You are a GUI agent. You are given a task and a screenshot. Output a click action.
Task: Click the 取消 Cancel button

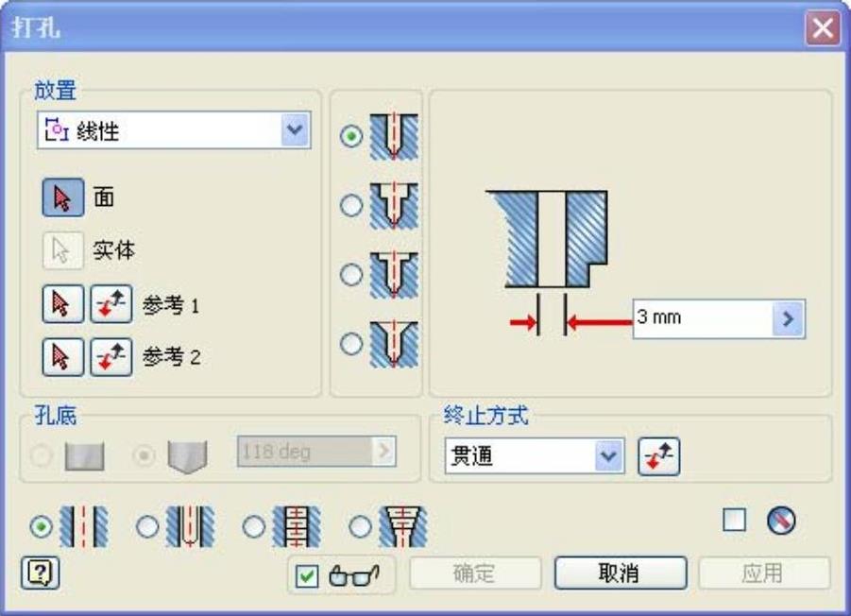pos(621,573)
